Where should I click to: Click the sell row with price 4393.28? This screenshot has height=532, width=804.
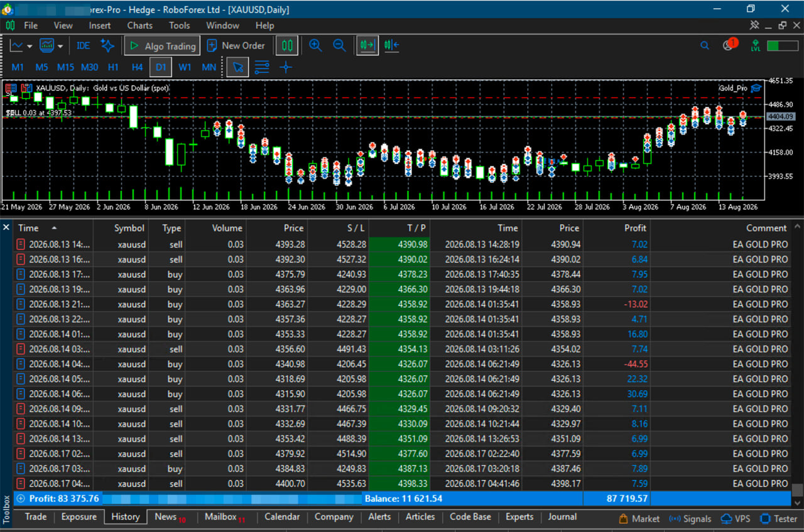(x=402, y=244)
